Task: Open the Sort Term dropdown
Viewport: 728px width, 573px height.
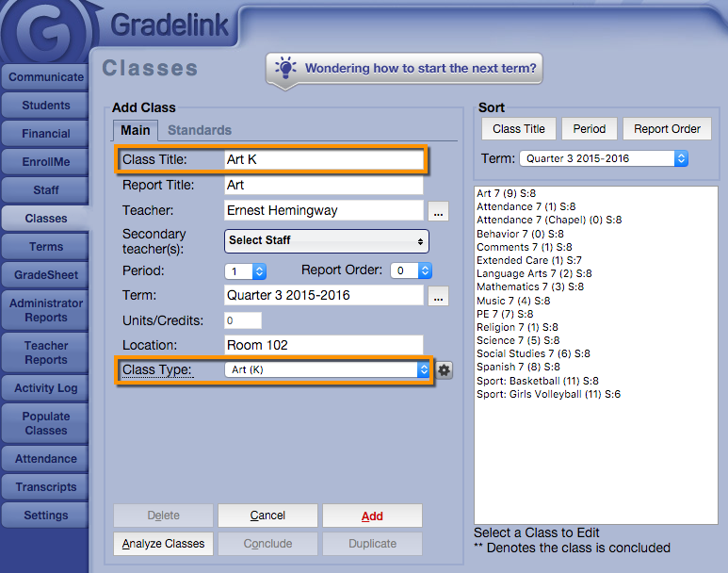Action: (603, 159)
